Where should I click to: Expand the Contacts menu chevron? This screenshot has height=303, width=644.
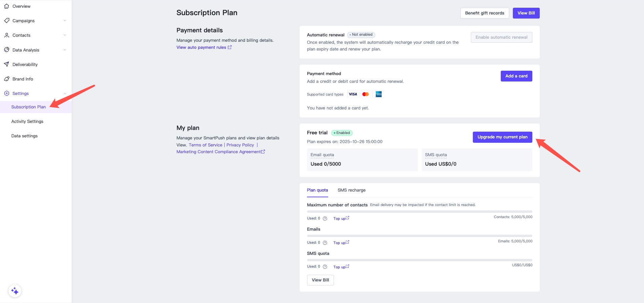[65, 35]
